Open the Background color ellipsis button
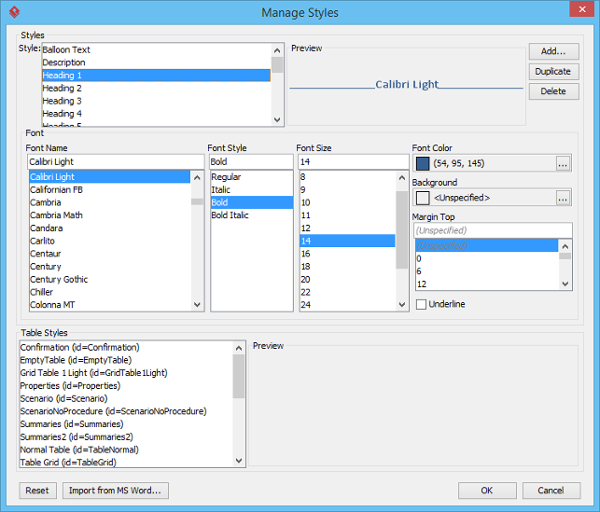This screenshot has width=600, height=512. pos(562,198)
